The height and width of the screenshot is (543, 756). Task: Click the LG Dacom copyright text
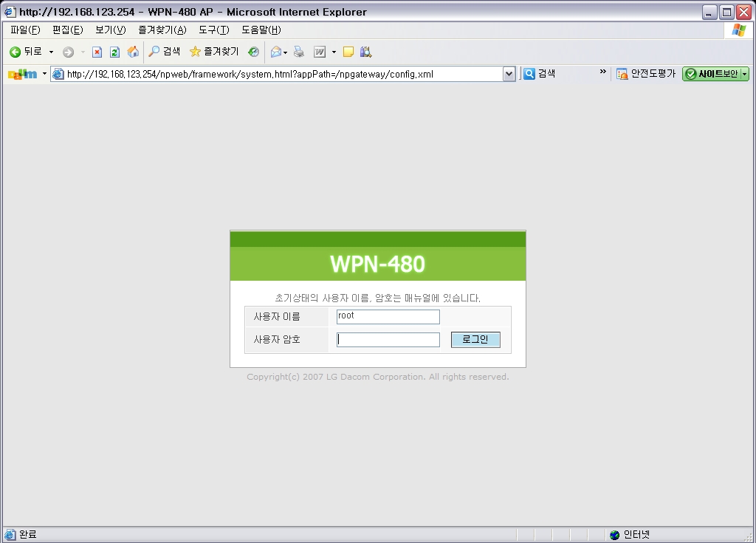click(377, 377)
